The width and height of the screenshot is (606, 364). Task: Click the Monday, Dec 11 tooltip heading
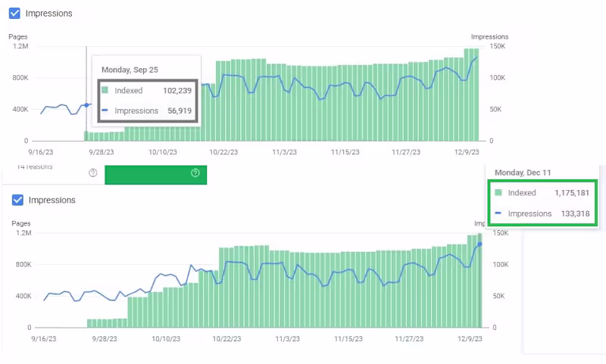tap(522, 173)
